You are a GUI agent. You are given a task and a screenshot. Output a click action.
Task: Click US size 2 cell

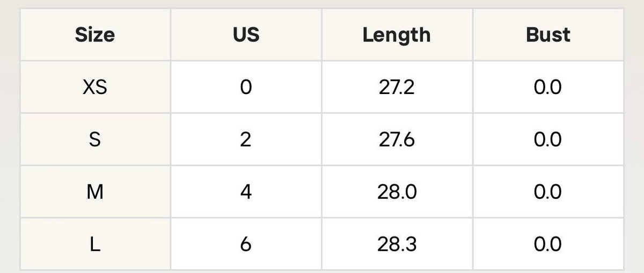[x=246, y=140]
